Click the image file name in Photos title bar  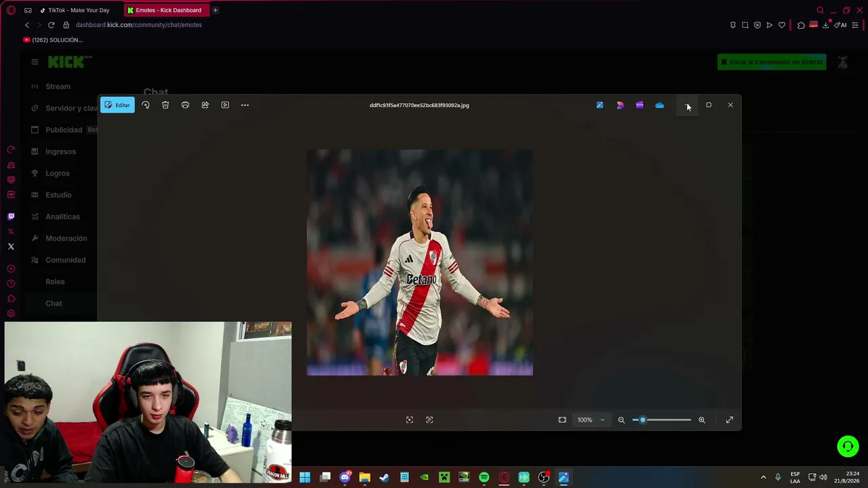pyautogui.click(x=419, y=105)
